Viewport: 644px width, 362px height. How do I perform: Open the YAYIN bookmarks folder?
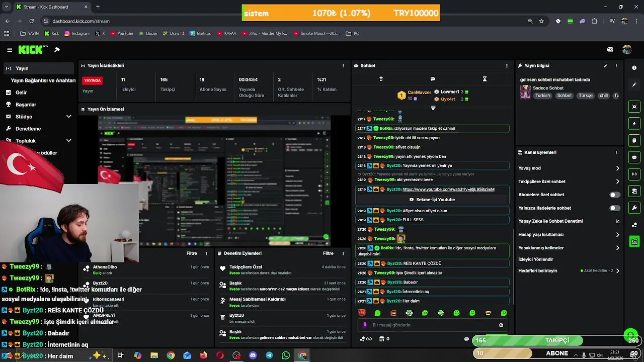point(30,34)
